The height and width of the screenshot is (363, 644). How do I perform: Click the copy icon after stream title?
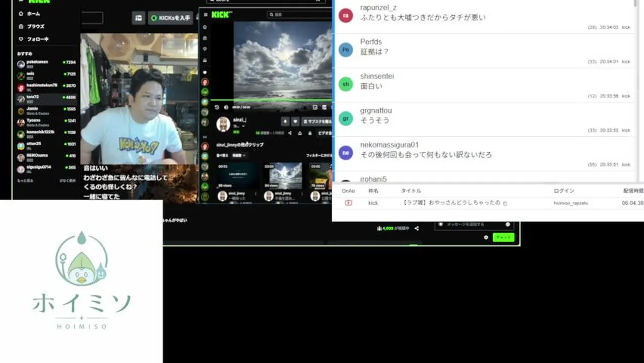click(x=505, y=203)
